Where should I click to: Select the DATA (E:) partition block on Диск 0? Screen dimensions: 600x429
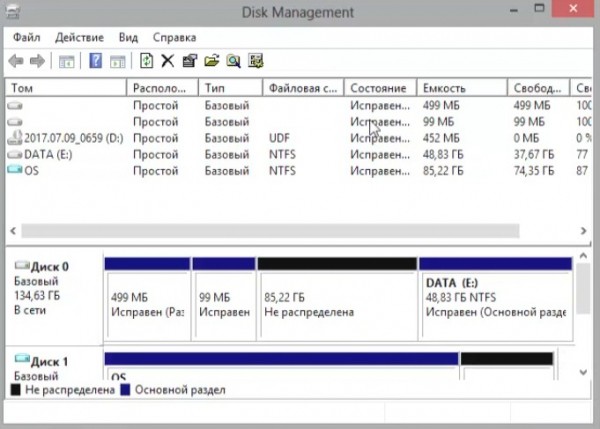(496, 299)
